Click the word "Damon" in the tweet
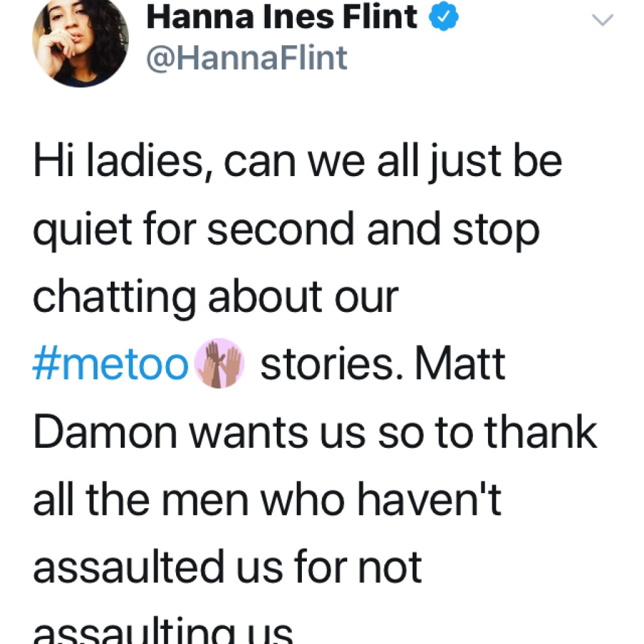The width and height of the screenshot is (644, 644). tap(105, 432)
